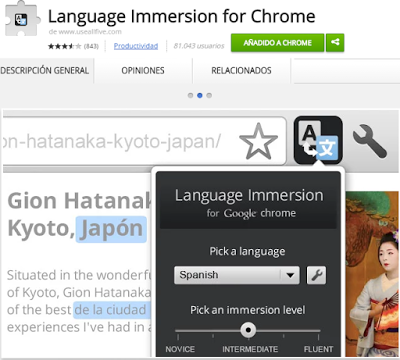Viewport: 400px width, 360px height.
Task: Click the Pick a language label
Action: coord(247,251)
